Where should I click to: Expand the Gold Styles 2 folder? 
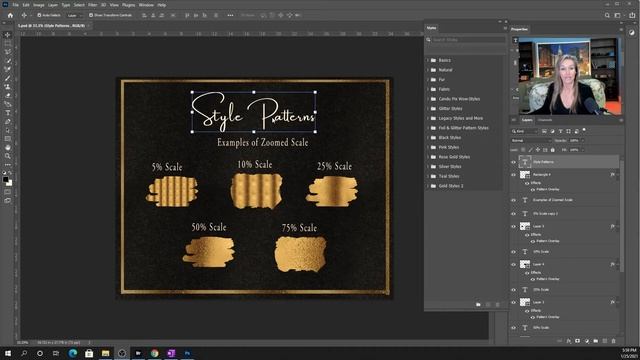click(428, 186)
